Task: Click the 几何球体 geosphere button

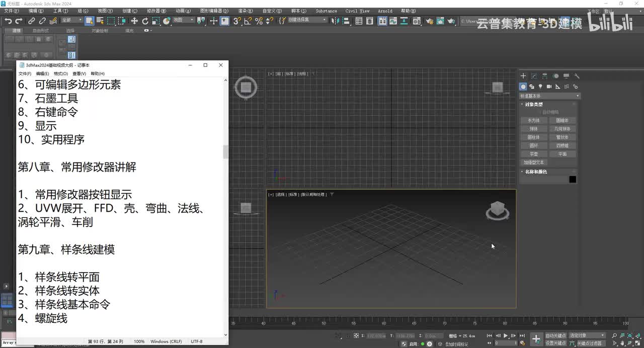Action: coord(562,129)
